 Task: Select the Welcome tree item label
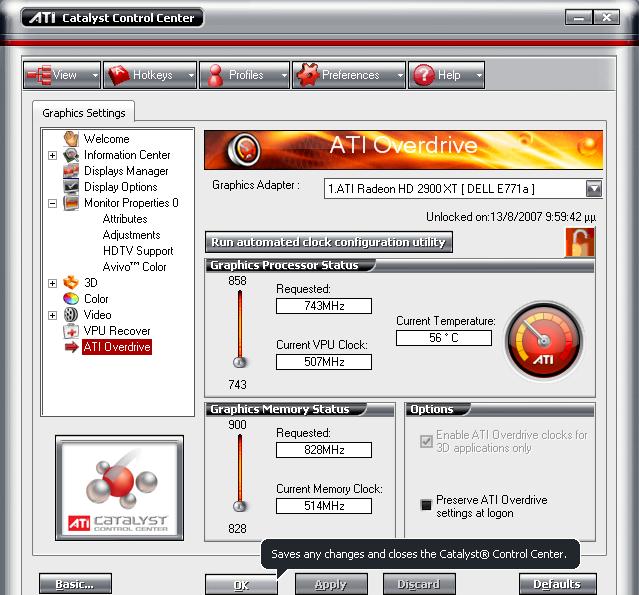pyautogui.click(x=106, y=139)
